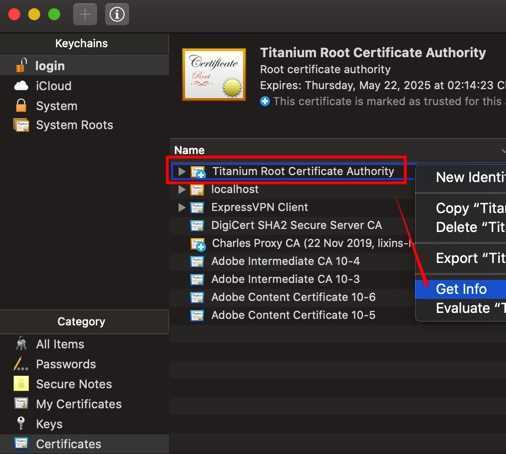Expand the Titanium Root Certificate Authority row

[x=182, y=171]
